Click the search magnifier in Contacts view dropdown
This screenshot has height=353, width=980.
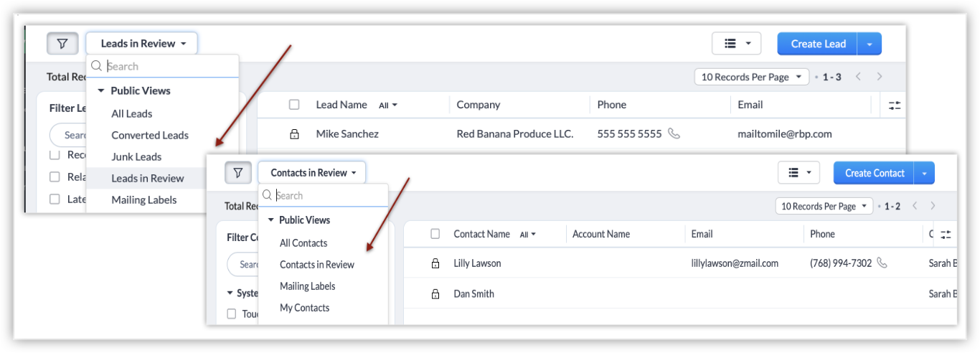267,195
